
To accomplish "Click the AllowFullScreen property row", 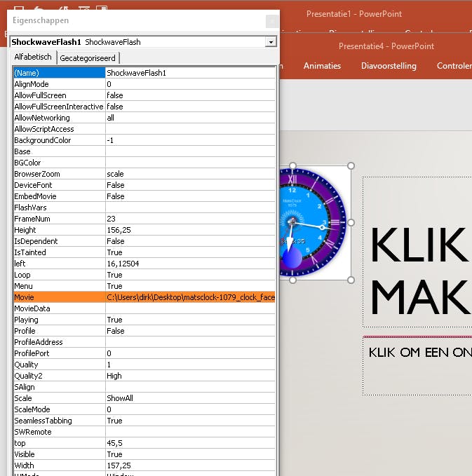I will [144, 95].
